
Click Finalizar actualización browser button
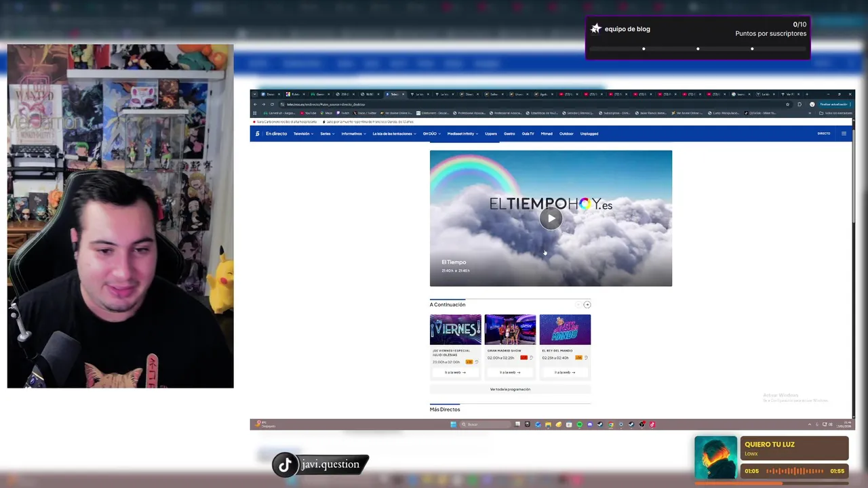[x=835, y=104]
